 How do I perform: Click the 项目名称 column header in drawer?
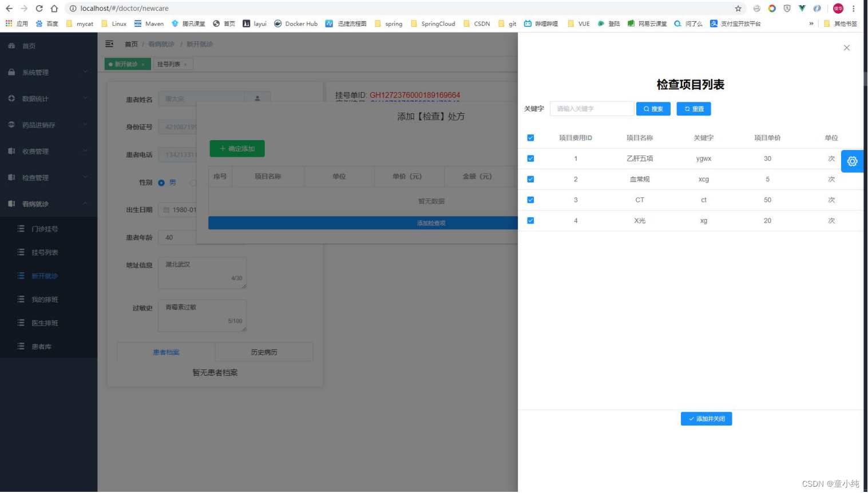tap(640, 138)
